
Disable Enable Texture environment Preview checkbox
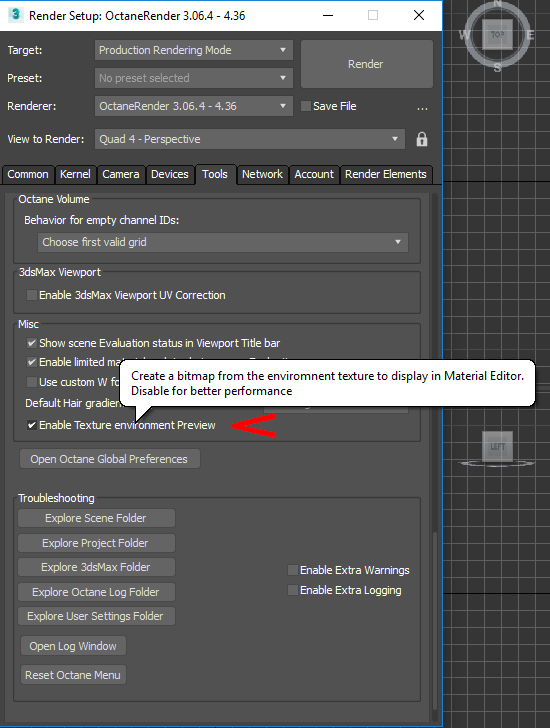coord(32,425)
